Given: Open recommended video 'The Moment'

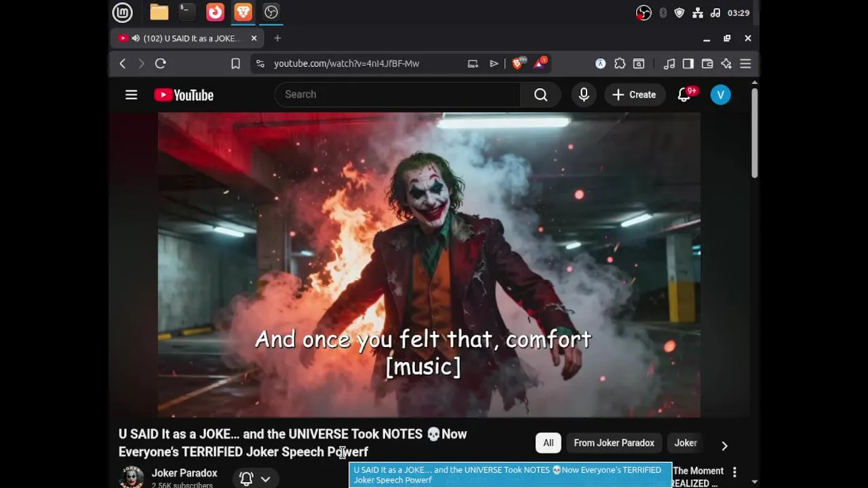Looking at the screenshot, I should [698, 476].
